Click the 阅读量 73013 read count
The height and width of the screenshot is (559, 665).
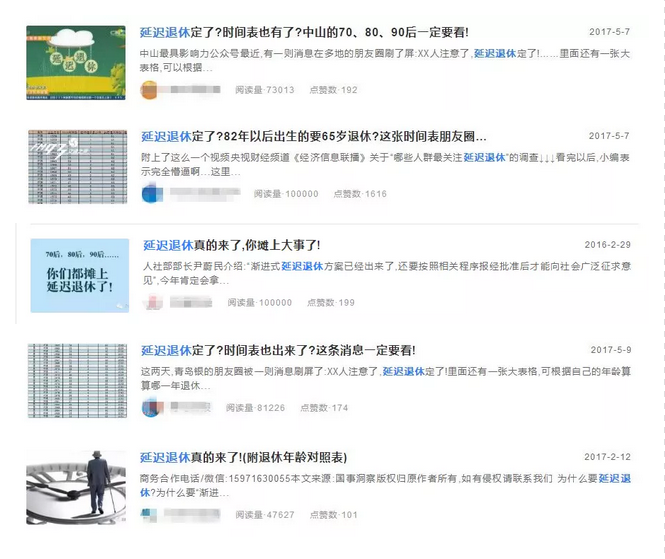[x=264, y=90]
